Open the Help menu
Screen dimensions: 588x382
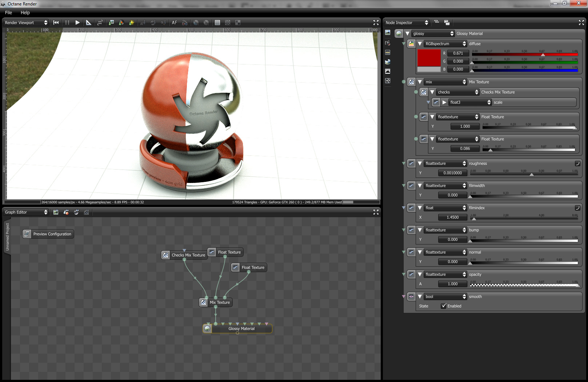pos(25,13)
